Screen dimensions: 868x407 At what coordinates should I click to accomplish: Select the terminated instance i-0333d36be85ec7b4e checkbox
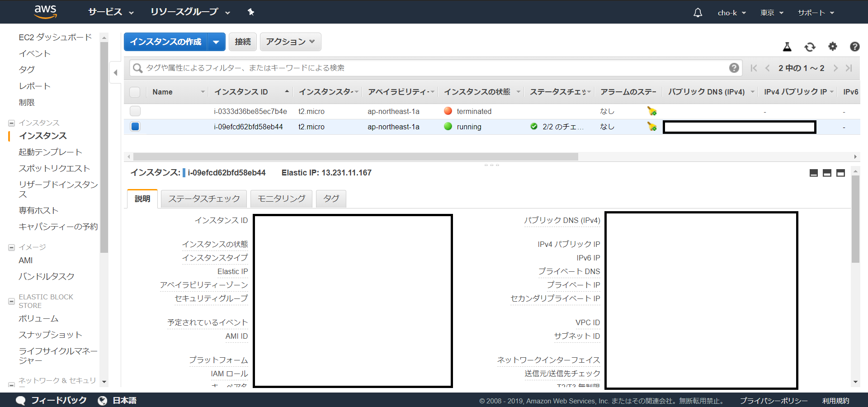coord(135,111)
